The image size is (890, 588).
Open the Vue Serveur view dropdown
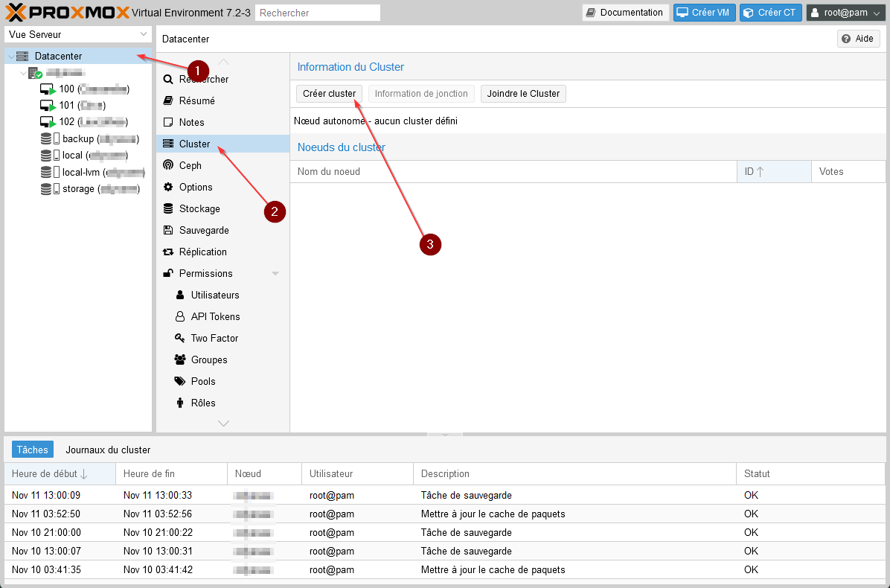[x=78, y=34]
